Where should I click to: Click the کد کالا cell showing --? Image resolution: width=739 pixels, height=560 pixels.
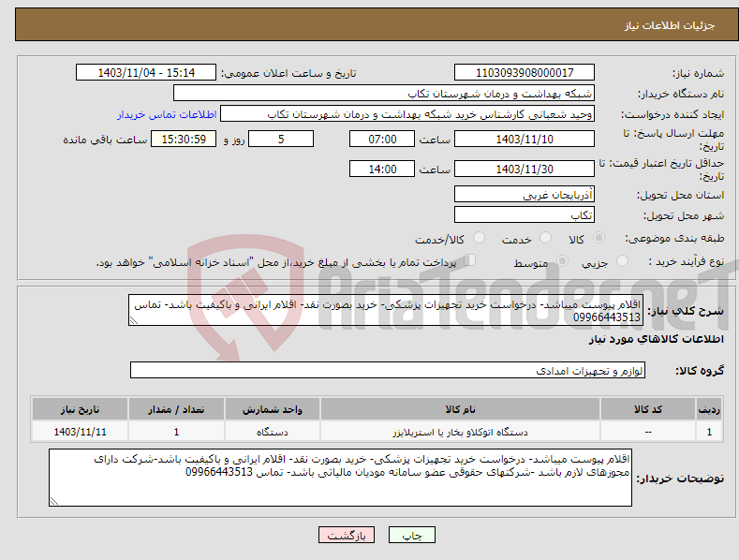648,432
